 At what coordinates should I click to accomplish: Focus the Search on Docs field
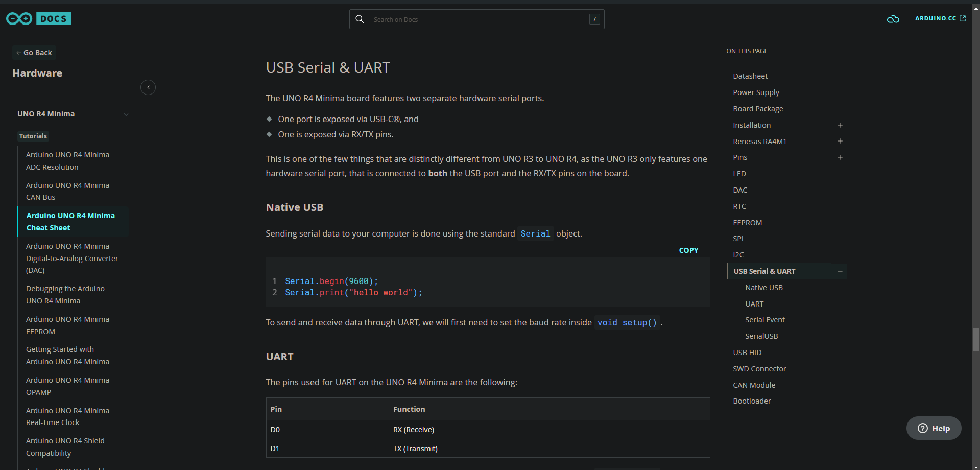(x=476, y=19)
